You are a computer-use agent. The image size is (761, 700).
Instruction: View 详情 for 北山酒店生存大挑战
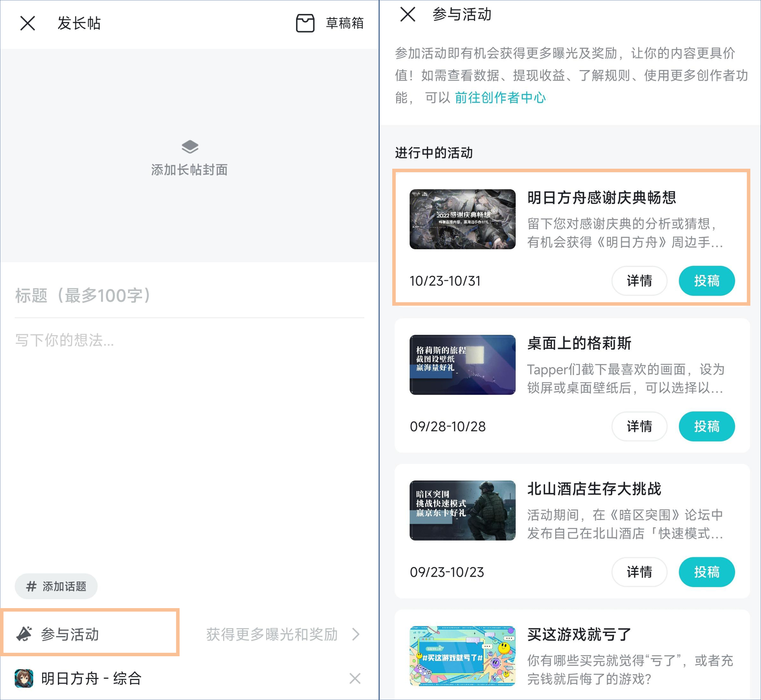coord(639,572)
